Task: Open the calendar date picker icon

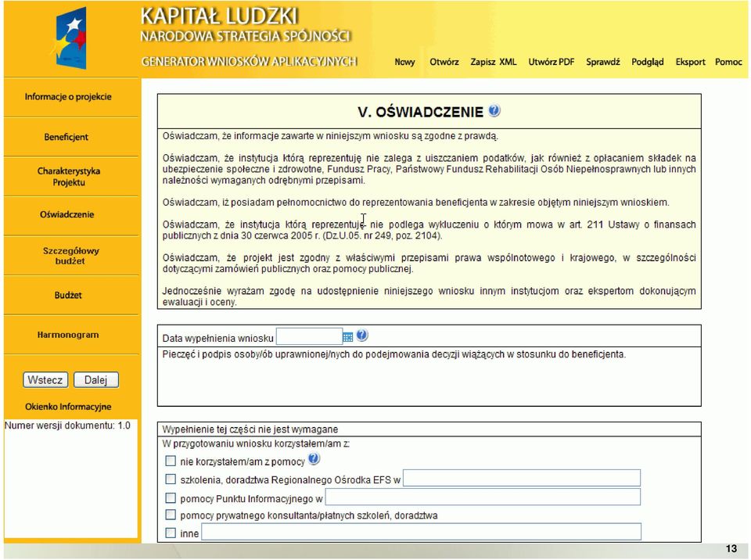Action: coord(347,337)
